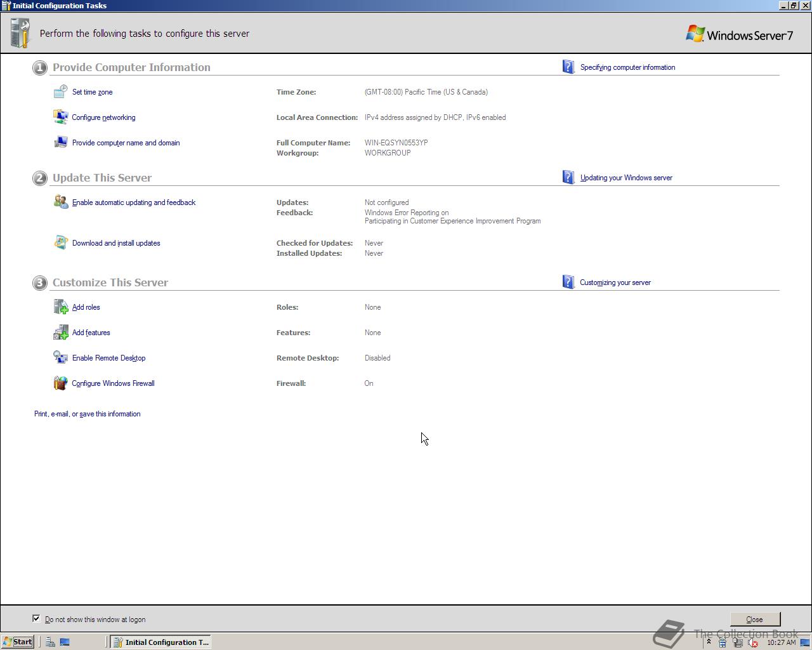Viewport: 812px width, 650px height.
Task: Click the title bar window icon
Action: coord(6,5)
